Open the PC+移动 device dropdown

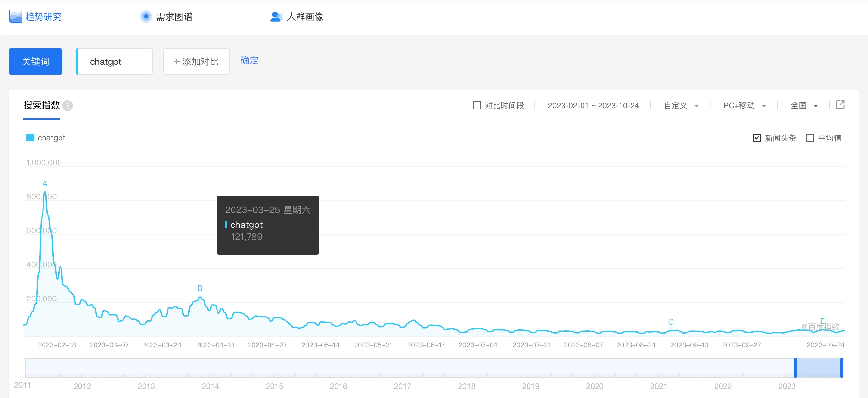[x=744, y=106]
